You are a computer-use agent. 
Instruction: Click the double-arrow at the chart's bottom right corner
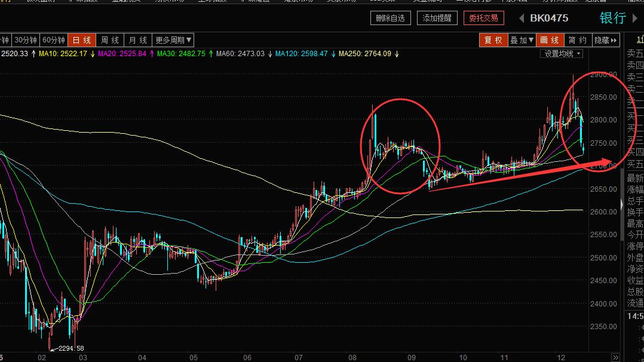point(615,357)
